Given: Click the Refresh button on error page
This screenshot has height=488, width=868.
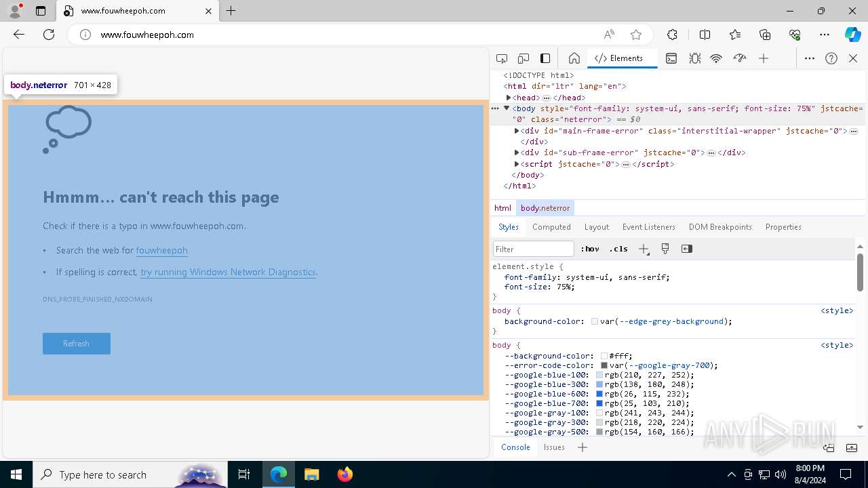Looking at the screenshot, I should click(77, 344).
